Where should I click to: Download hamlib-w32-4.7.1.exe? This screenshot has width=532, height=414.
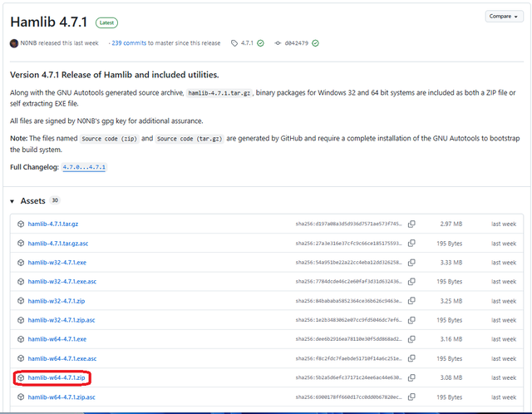(x=57, y=263)
